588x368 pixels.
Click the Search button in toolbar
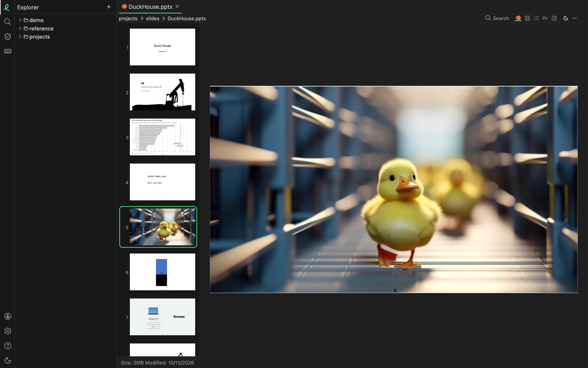pyautogui.click(x=497, y=18)
